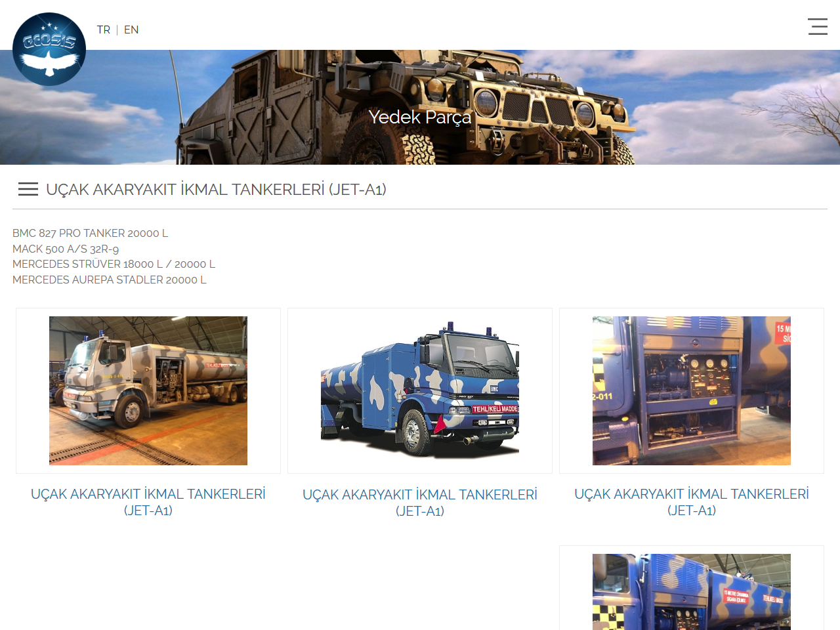The height and width of the screenshot is (630, 840).
Task: Select the page heading UÇAK AKARYAKIT İKMAL TANKERLERİ (JET-A1)
Action: (216, 190)
